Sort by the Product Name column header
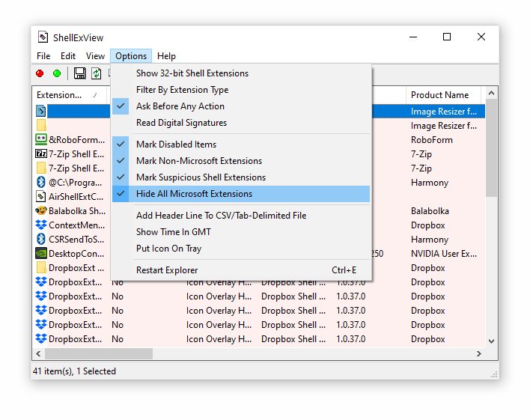The height and width of the screenshot is (420, 530). click(443, 95)
